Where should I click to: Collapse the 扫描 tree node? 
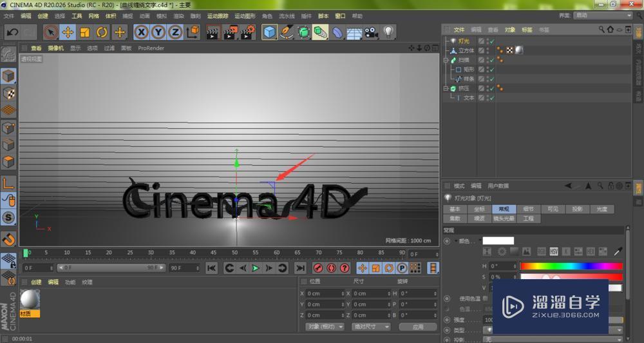click(446, 60)
